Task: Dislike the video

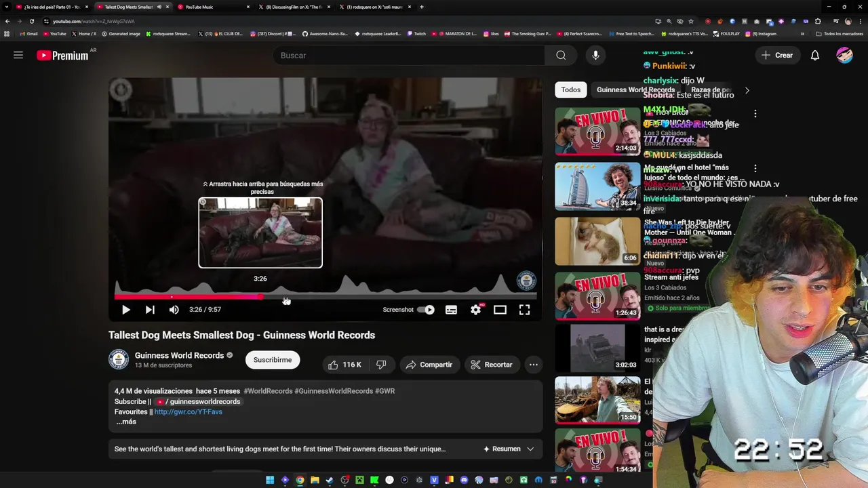Action: [381, 365]
